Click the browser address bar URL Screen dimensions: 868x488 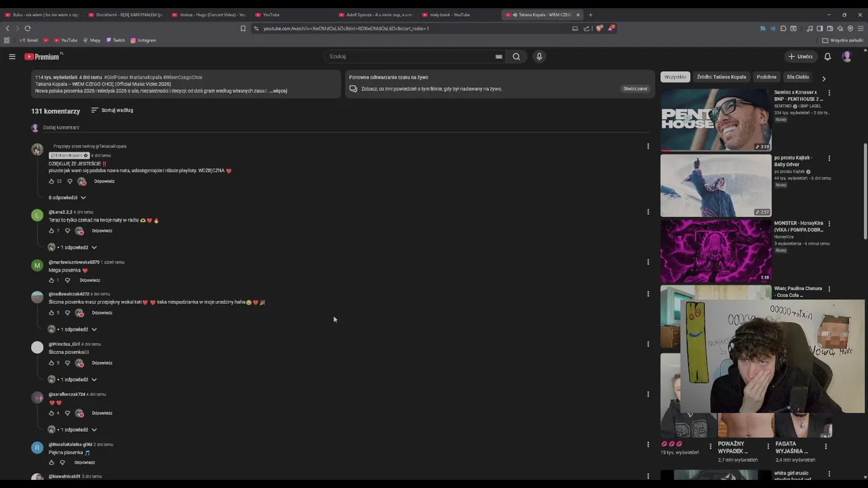click(346, 28)
